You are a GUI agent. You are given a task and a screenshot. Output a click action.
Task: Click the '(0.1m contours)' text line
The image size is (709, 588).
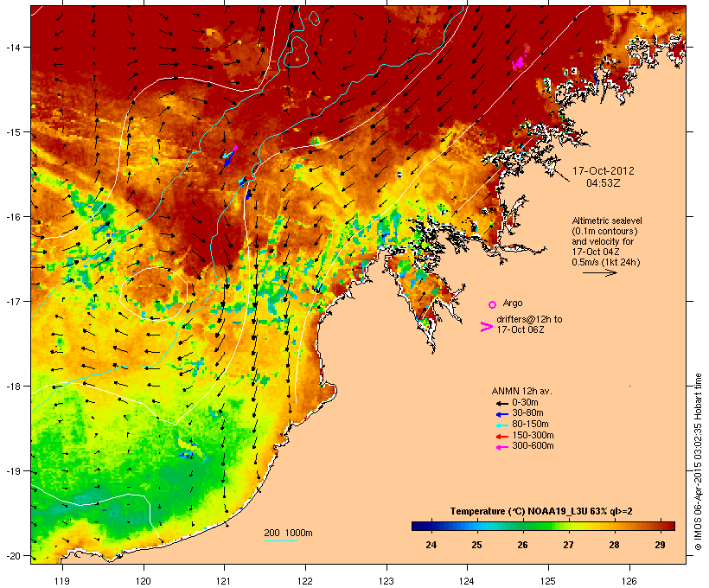pos(604,231)
